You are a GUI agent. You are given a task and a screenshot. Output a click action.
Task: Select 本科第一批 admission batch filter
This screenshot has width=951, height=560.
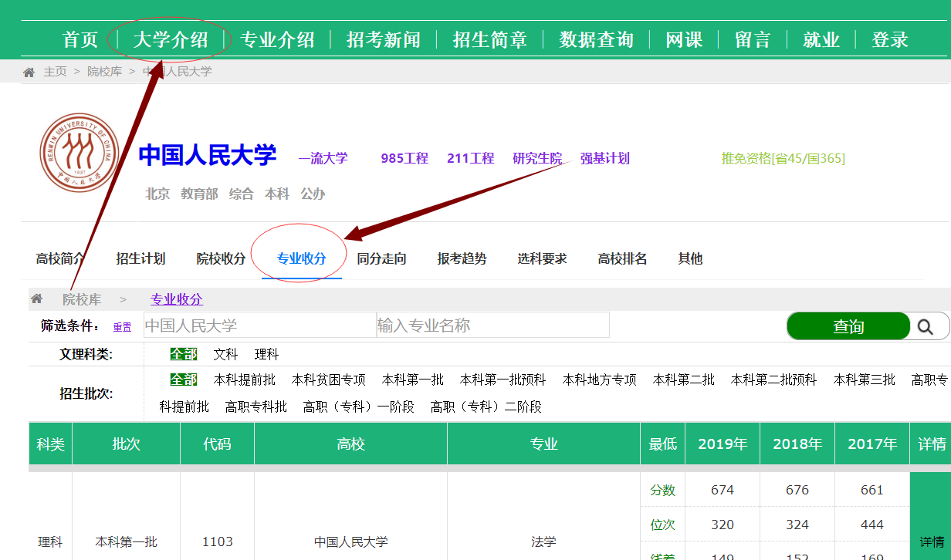pos(412,380)
